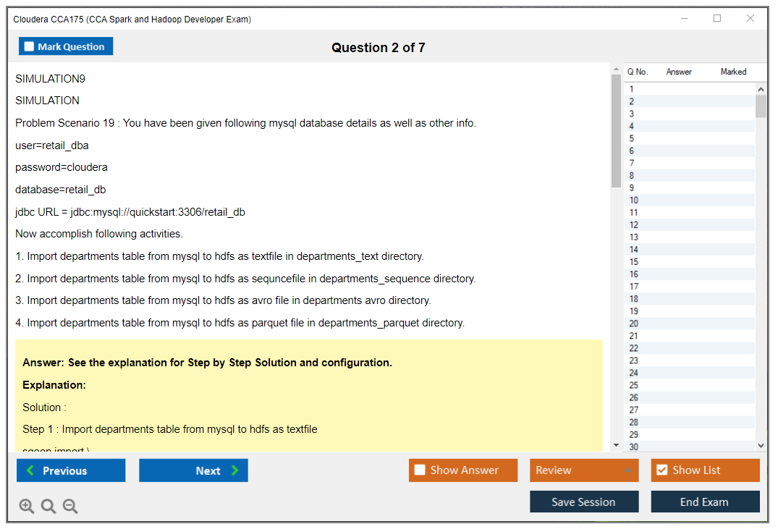
Task: Select question 5 in the list
Action: (632, 138)
